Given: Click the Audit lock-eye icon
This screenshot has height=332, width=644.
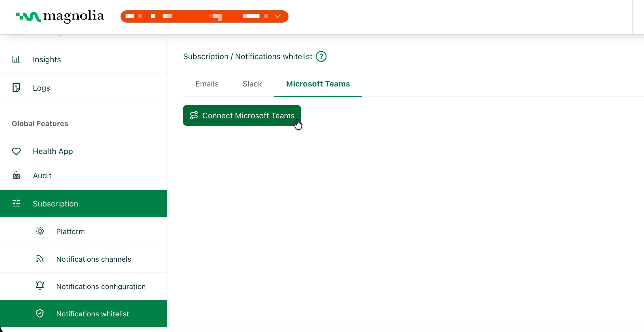Looking at the screenshot, I should (16, 175).
